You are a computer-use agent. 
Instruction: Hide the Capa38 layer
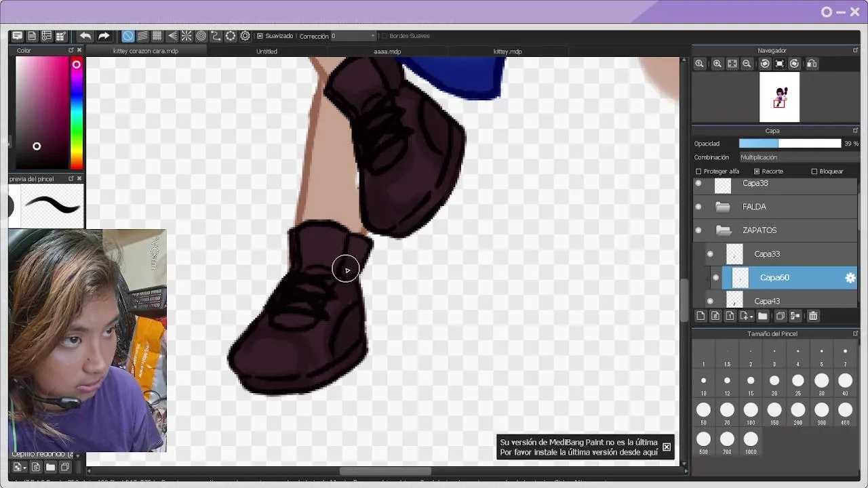(698, 184)
